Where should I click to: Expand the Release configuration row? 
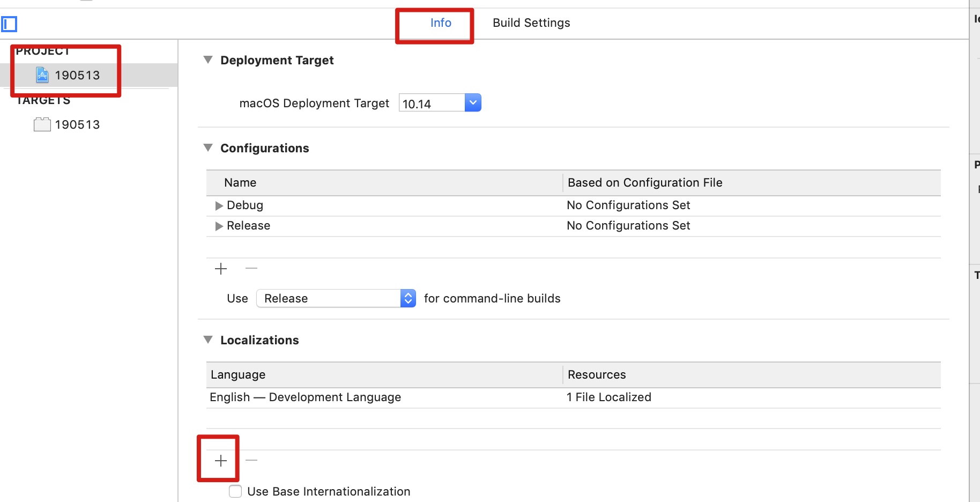pos(219,226)
